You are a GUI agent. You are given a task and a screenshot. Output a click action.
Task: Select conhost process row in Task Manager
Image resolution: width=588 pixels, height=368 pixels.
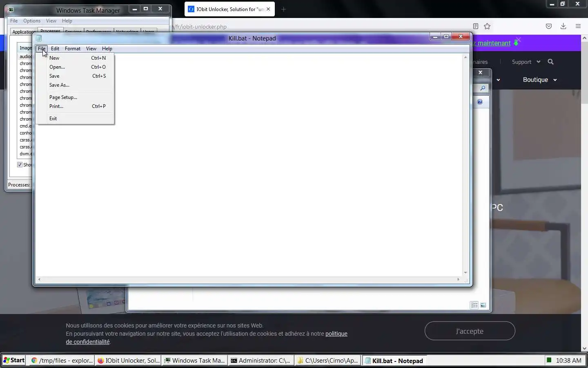click(x=26, y=133)
